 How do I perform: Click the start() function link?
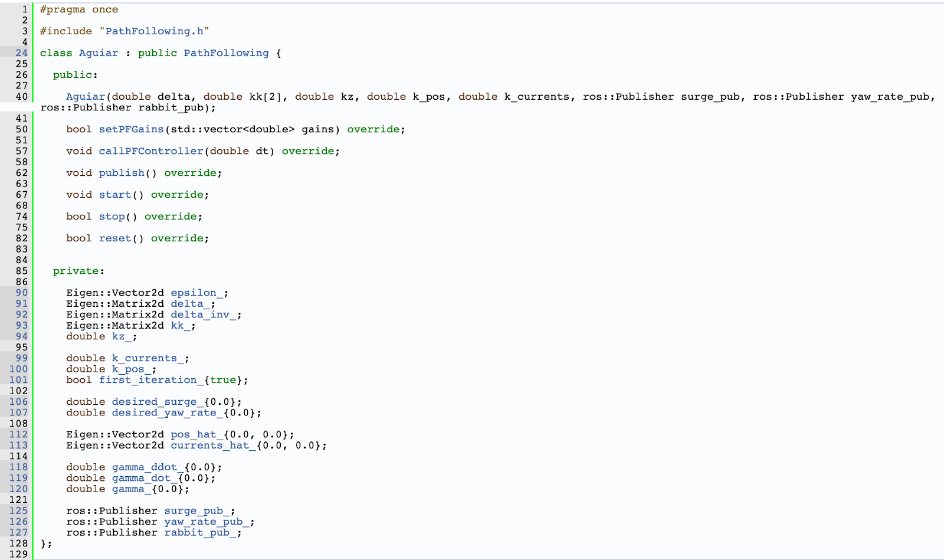click(x=115, y=195)
